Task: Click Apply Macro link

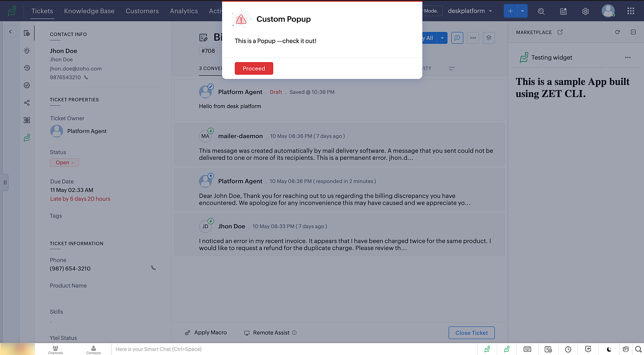Action: [210, 332]
